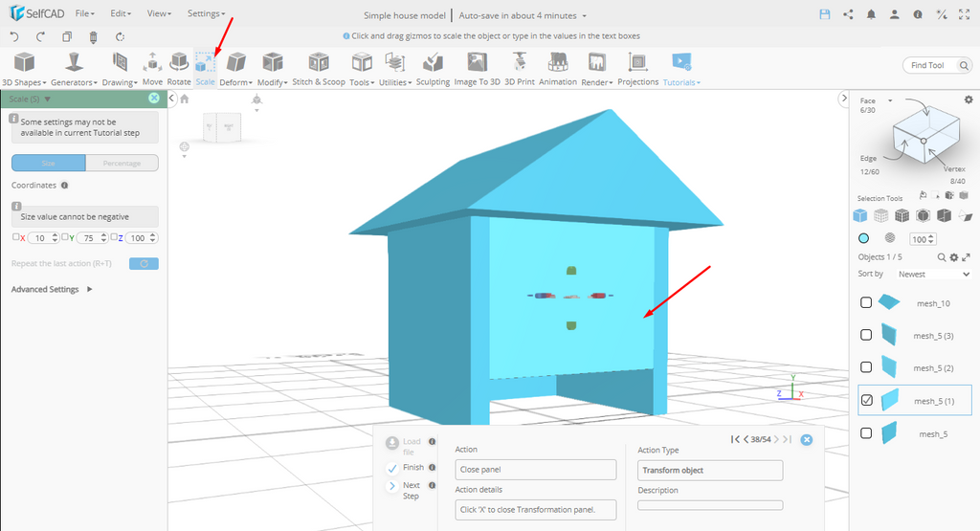
Task: Open the Image To 3D tool
Action: coord(477,68)
